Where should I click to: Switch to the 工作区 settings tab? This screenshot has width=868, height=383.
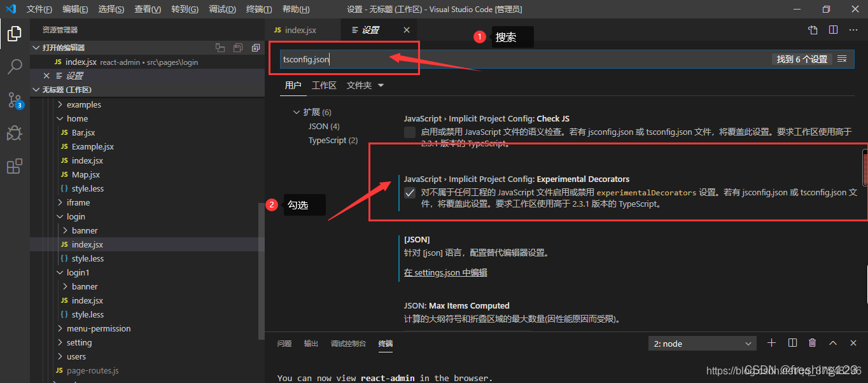pyautogui.click(x=324, y=85)
